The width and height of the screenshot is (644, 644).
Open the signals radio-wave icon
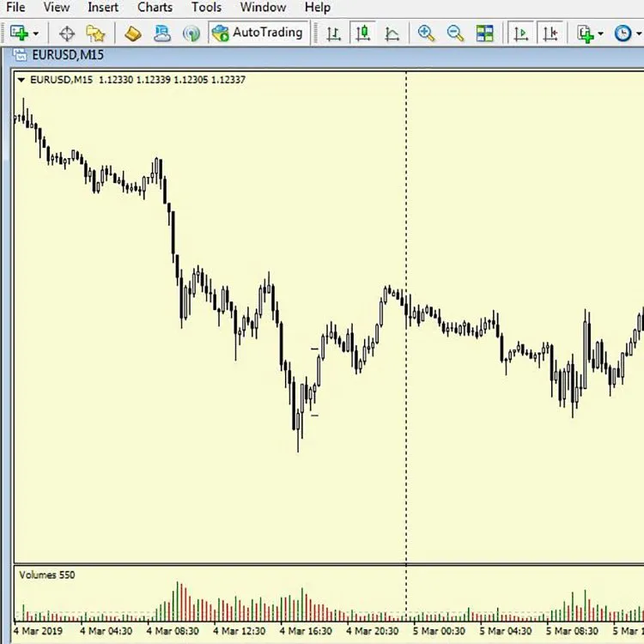(191, 33)
